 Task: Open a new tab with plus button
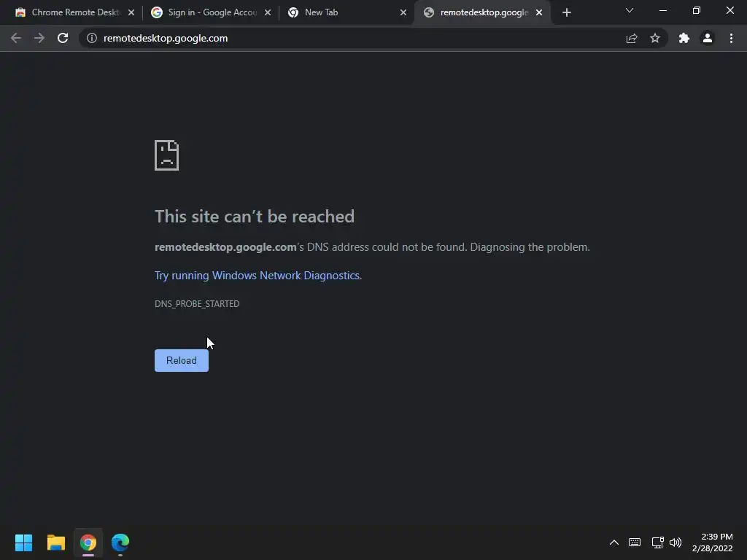566,13
